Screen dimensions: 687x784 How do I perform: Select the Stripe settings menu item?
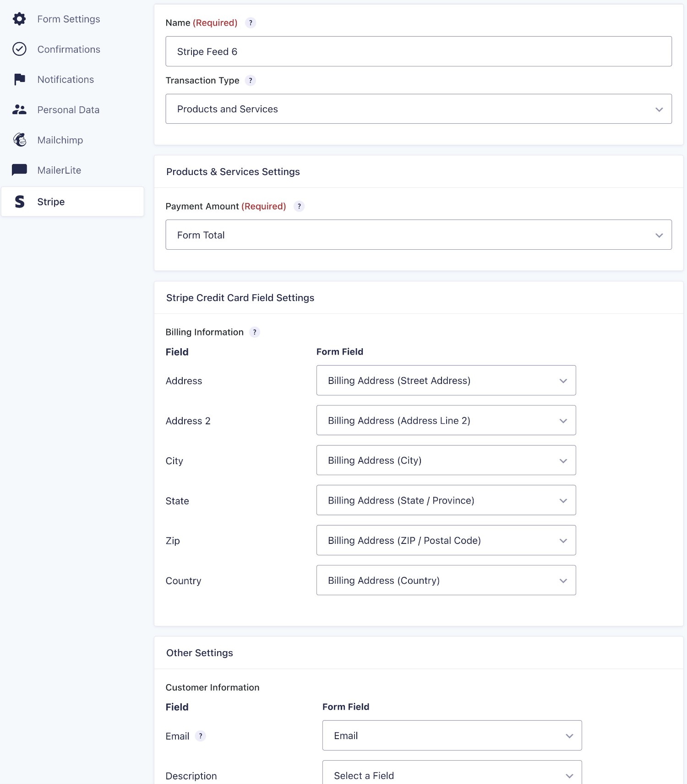[72, 202]
